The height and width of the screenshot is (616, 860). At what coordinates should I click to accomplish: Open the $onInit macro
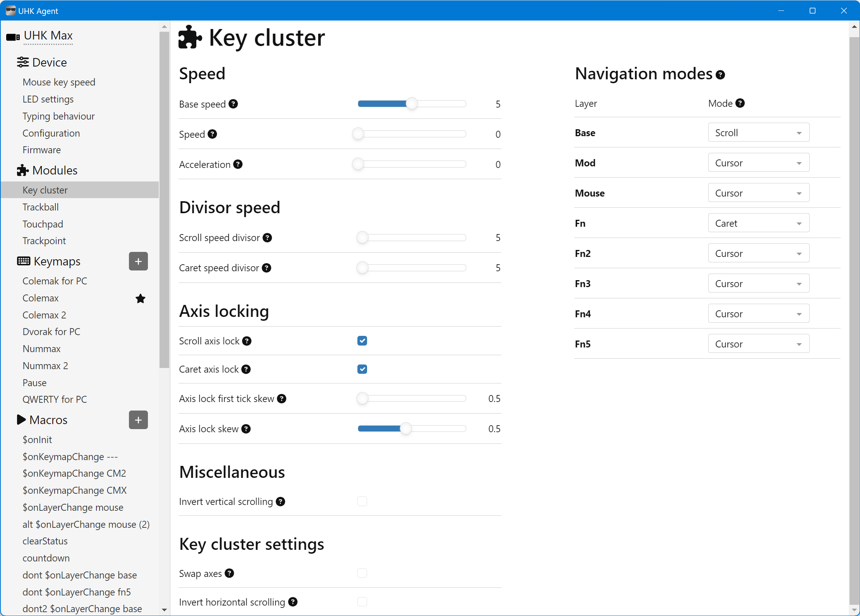37,440
